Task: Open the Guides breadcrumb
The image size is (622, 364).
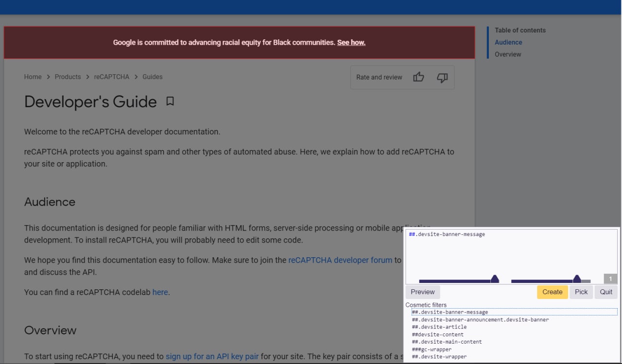Action: [153, 77]
